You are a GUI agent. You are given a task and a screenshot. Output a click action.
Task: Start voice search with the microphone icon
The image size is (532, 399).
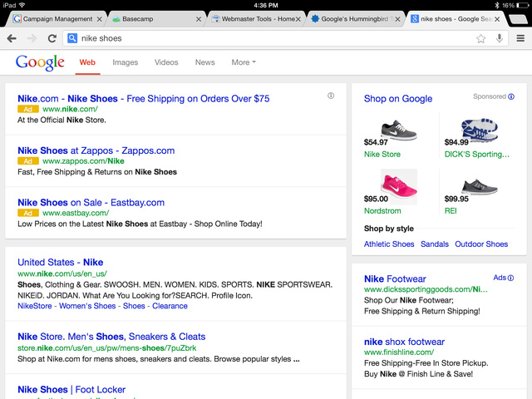pos(499,38)
